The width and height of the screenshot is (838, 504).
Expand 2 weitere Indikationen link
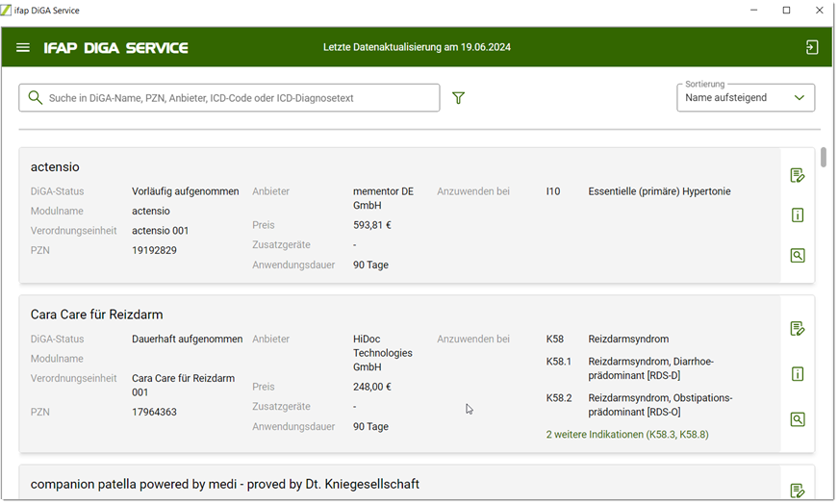626,435
